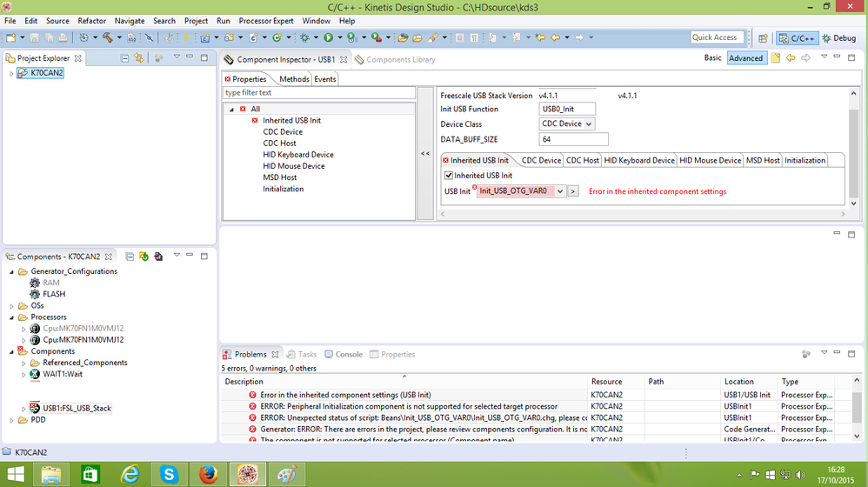Open Internet Explorer from the taskbar
The height and width of the screenshot is (487, 868).
[130, 474]
